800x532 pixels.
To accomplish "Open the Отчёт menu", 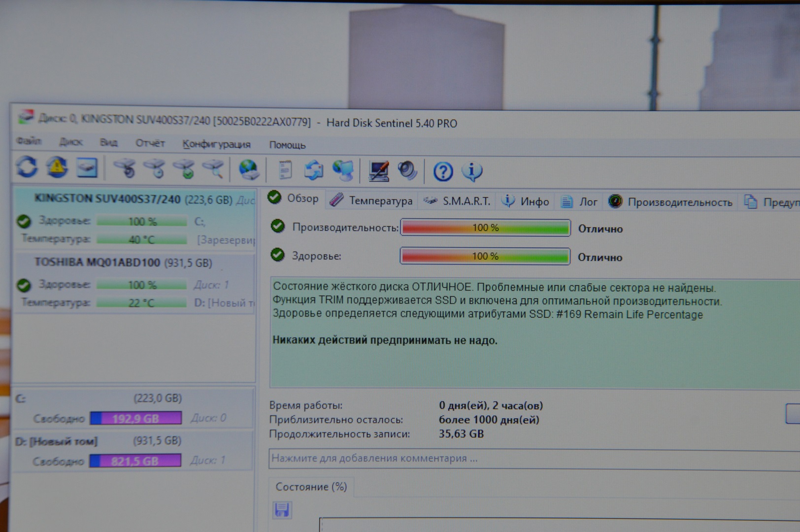I will [150, 143].
